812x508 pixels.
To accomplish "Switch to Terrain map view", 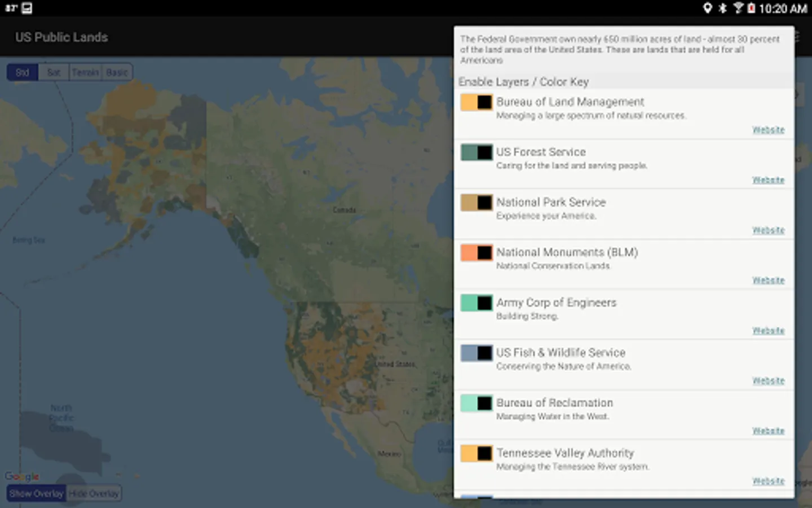I will tap(85, 72).
